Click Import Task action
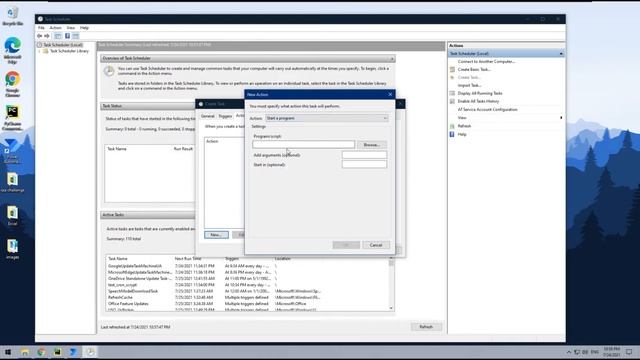 469,85
